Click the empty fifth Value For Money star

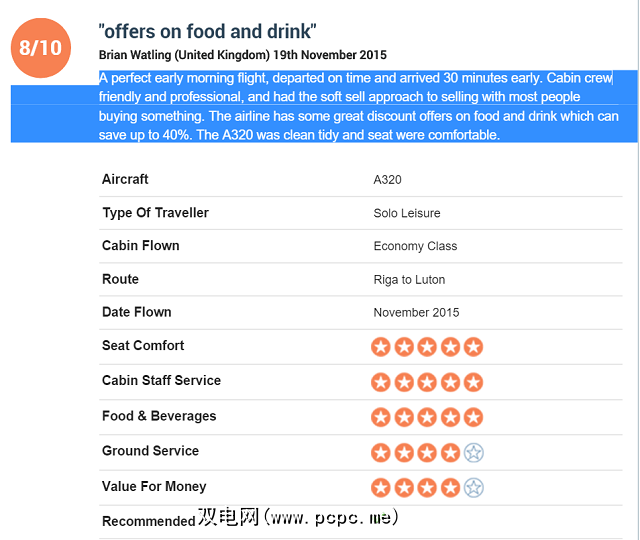tap(473, 488)
